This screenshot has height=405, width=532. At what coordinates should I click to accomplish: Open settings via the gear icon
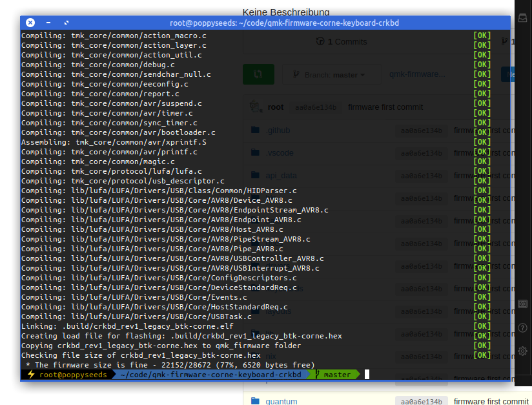(x=522, y=351)
